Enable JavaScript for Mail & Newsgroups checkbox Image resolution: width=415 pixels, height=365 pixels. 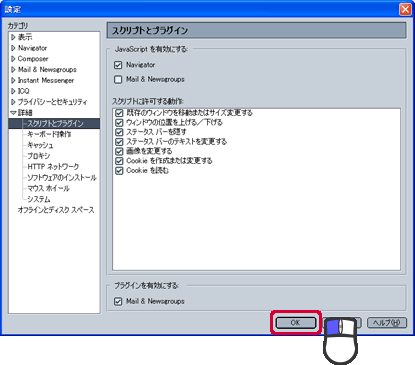pyautogui.click(x=118, y=80)
